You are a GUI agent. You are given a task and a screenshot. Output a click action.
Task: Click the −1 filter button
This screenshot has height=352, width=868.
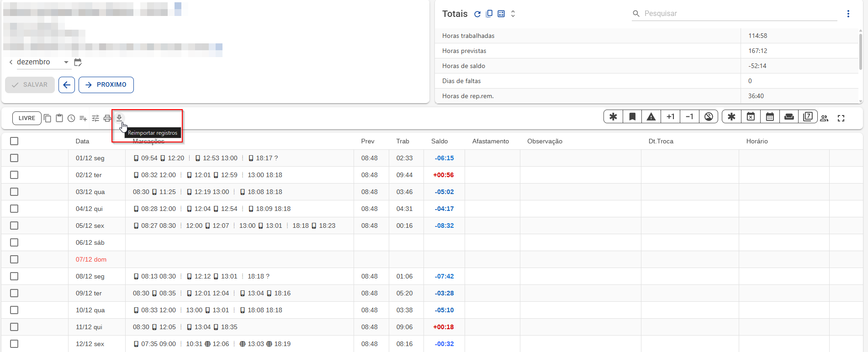point(689,117)
